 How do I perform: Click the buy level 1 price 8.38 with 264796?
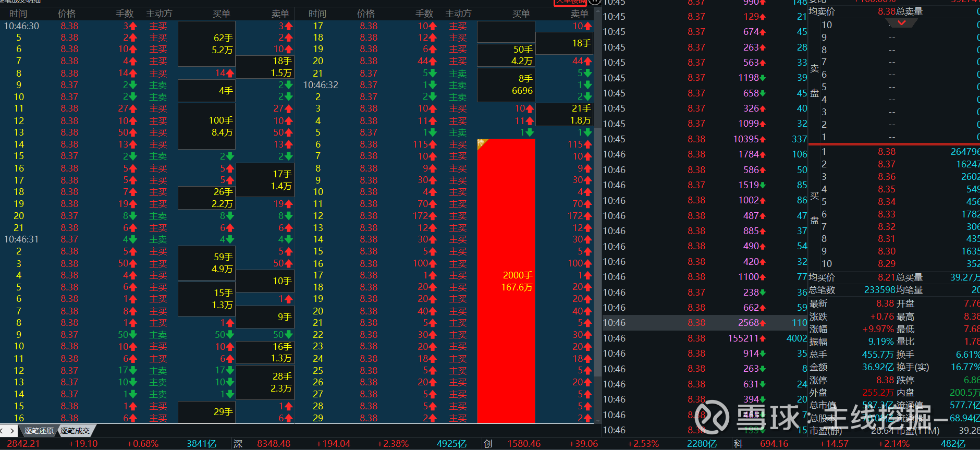(x=887, y=152)
